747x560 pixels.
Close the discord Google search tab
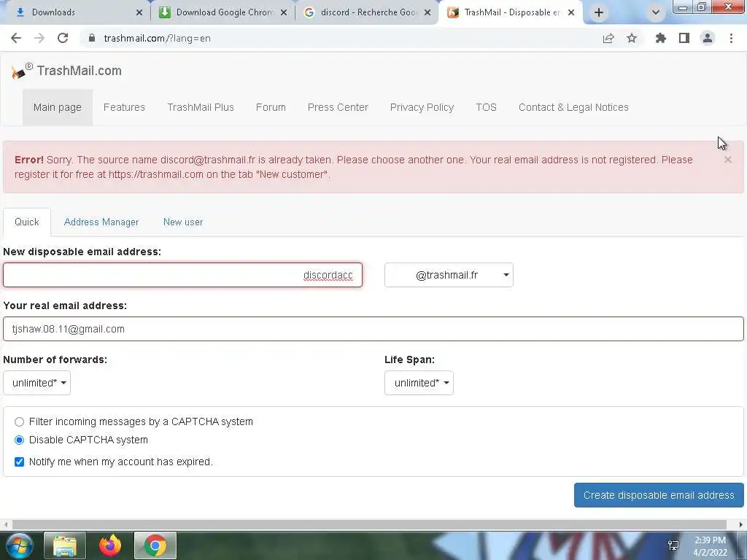click(x=427, y=12)
